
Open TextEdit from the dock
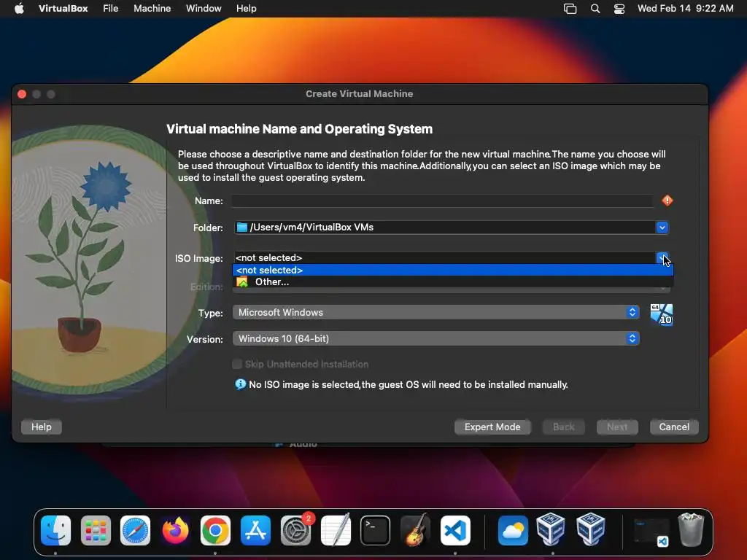(x=336, y=530)
